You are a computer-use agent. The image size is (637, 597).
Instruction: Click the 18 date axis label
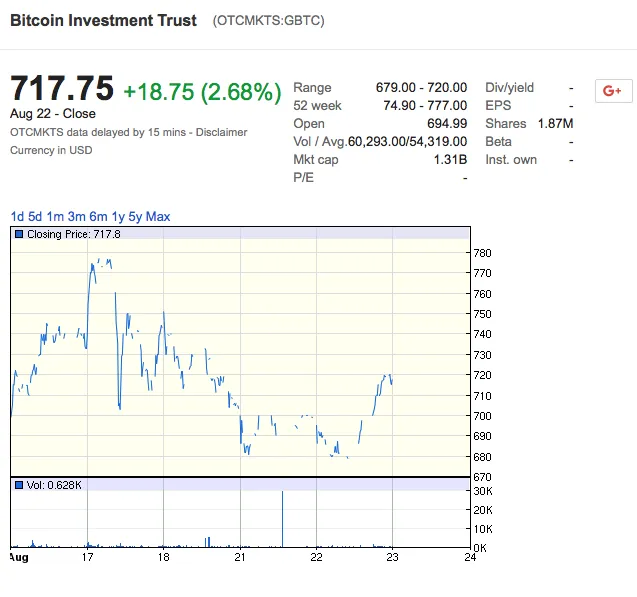point(163,557)
